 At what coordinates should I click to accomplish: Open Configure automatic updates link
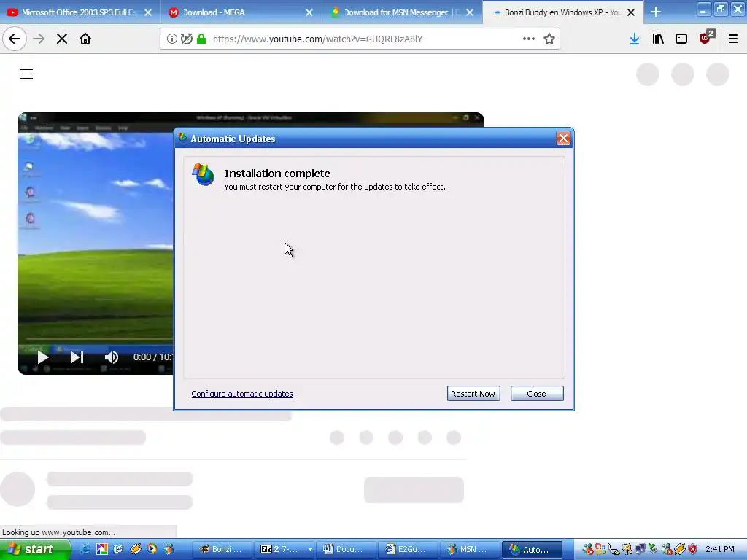click(x=242, y=394)
